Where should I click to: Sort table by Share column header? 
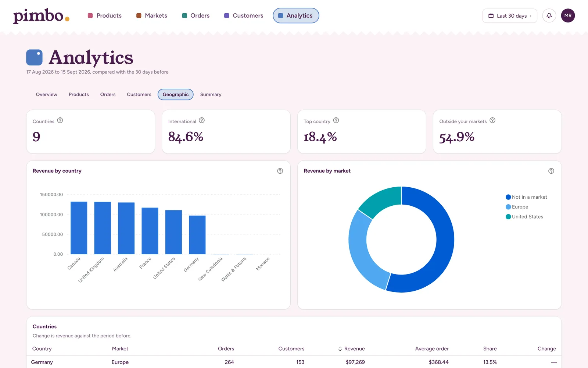coord(490,349)
